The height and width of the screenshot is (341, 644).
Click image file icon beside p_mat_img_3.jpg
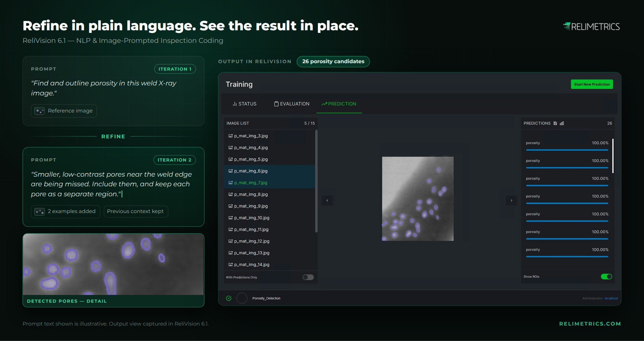pos(231,136)
